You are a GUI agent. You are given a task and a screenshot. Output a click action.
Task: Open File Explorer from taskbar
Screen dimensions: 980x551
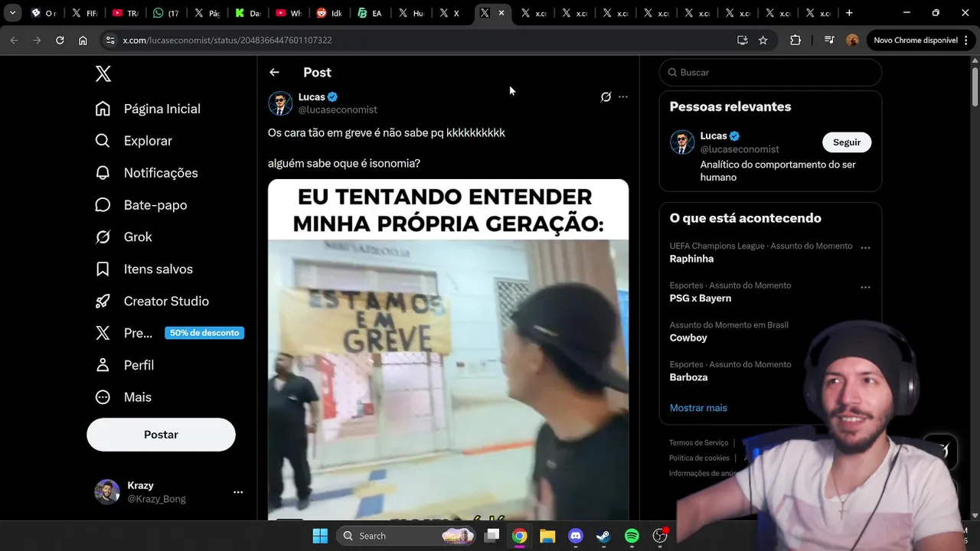coord(547,536)
